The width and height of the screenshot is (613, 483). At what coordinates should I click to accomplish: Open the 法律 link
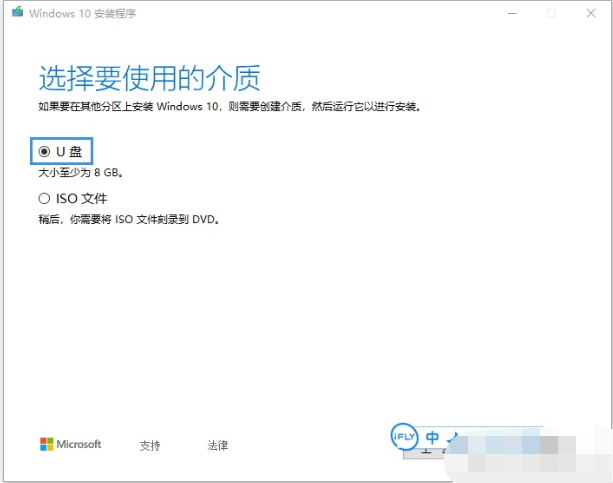pos(217,445)
